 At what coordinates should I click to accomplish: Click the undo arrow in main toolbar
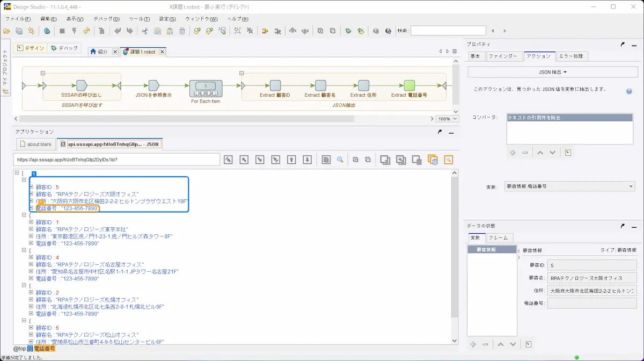tap(117, 31)
